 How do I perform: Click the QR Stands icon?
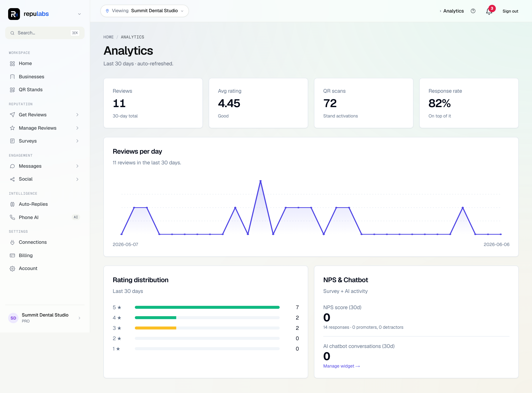click(12, 90)
